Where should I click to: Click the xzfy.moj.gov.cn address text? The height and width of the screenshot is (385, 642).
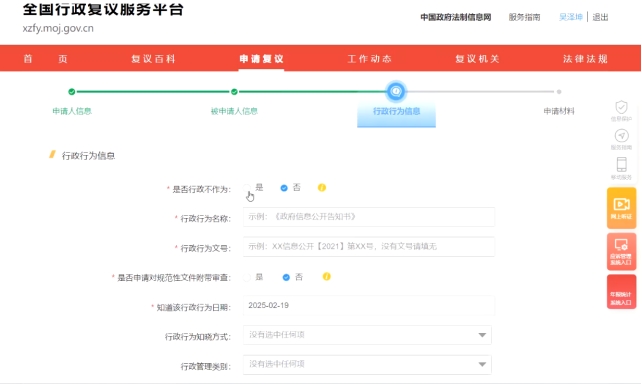pos(58,28)
